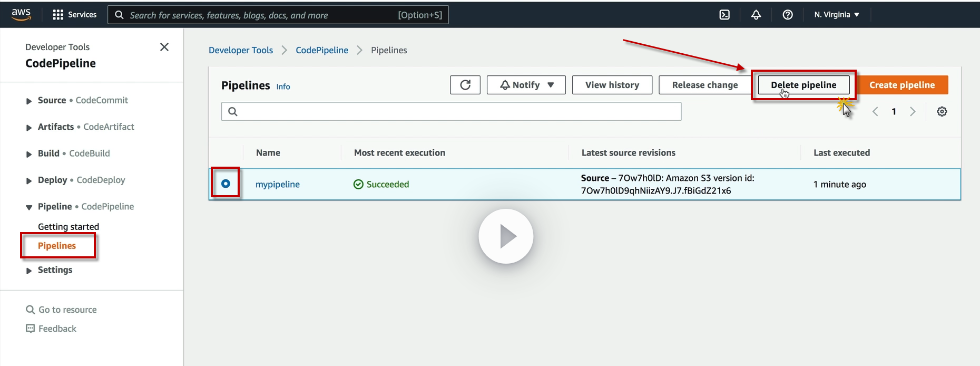Click the View history button
The width and height of the screenshot is (980, 366).
pyautogui.click(x=612, y=85)
